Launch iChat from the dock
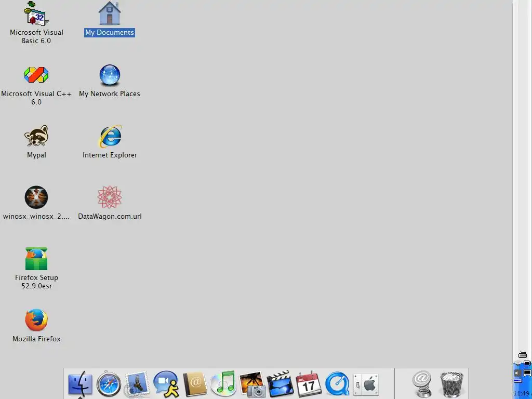The width and height of the screenshot is (532, 399). [x=166, y=384]
